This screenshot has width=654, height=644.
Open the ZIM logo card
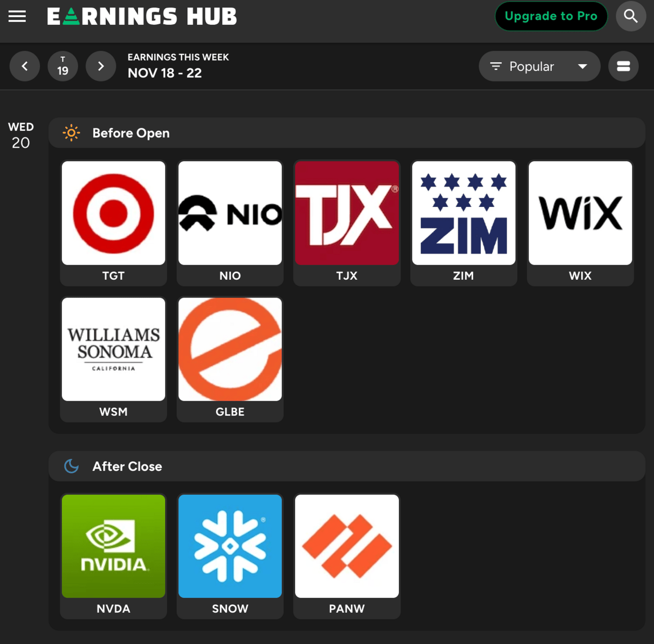click(x=464, y=223)
